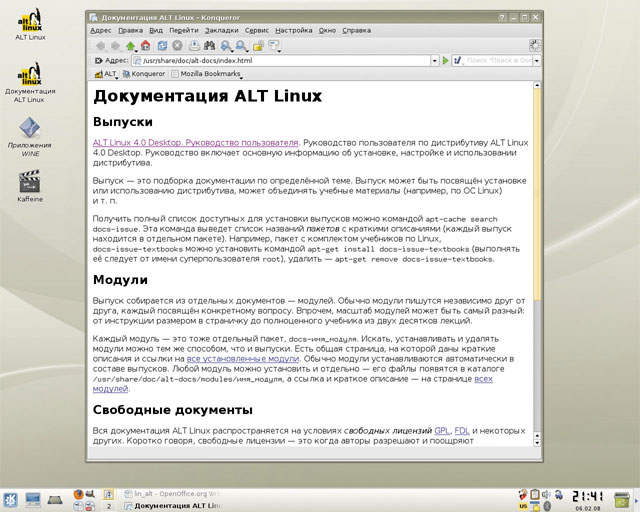
Task: Click the Show Desktop monitor icon in panel
Action: point(33,499)
